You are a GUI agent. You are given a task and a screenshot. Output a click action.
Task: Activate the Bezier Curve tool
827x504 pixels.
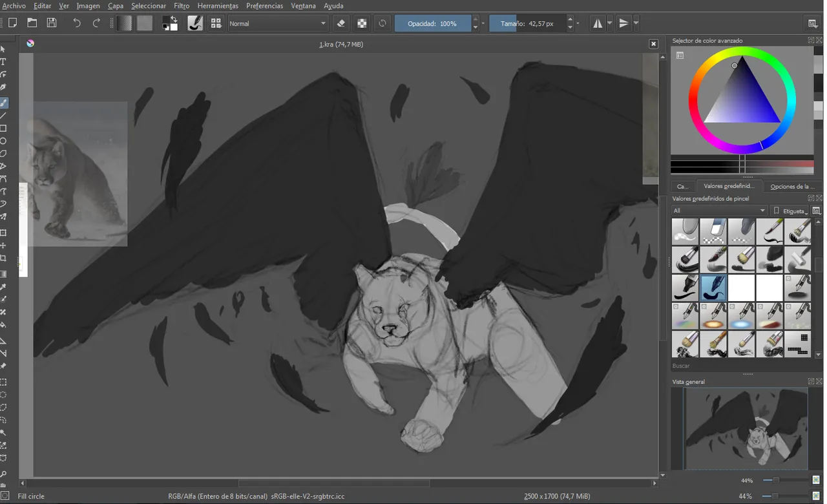(3, 179)
